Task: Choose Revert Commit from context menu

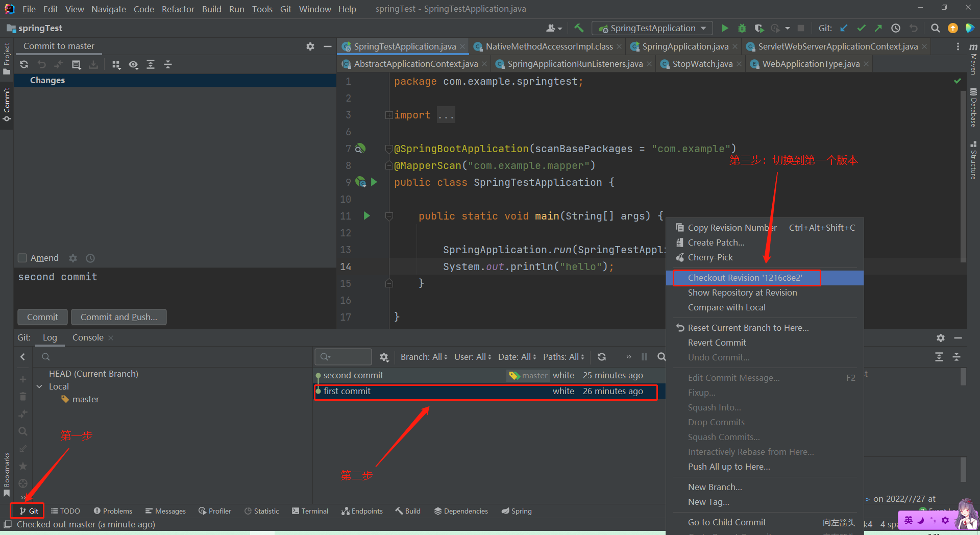Action: [765, 343]
